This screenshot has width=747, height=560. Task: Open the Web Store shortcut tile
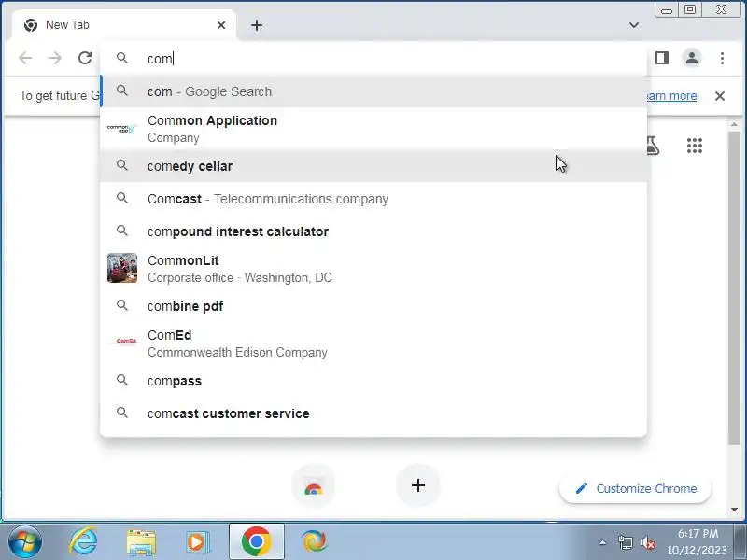313,485
